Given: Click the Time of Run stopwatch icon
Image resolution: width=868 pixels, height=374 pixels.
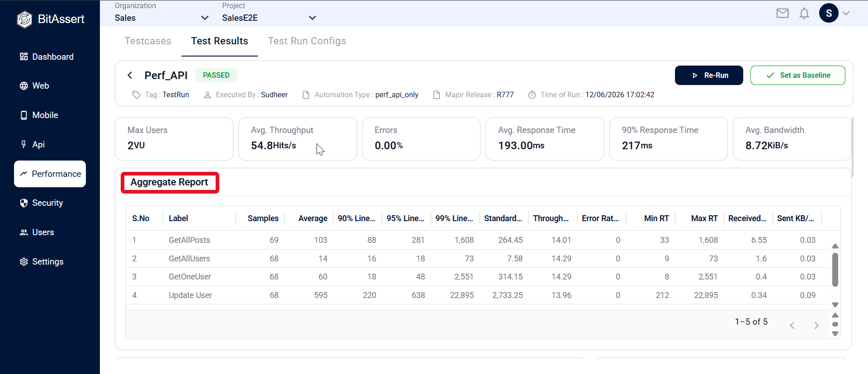Looking at the screenshot, I should [x=532, y=95].
